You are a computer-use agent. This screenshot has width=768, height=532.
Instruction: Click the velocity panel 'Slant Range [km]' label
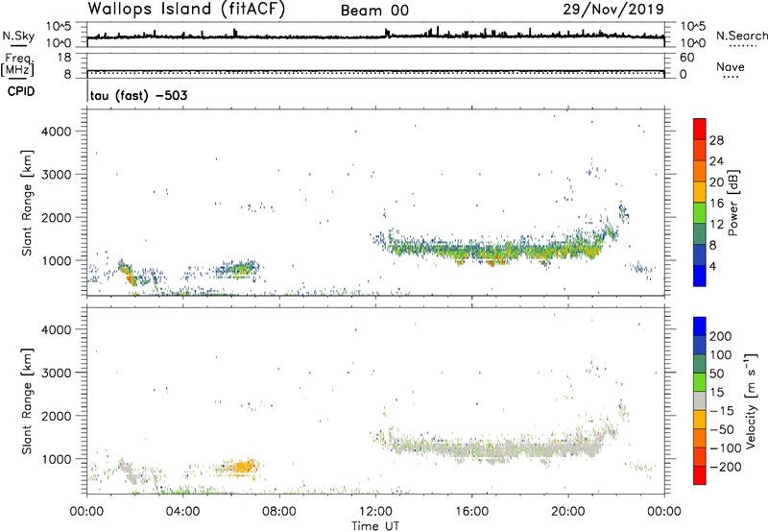click(x=27, y=401)
